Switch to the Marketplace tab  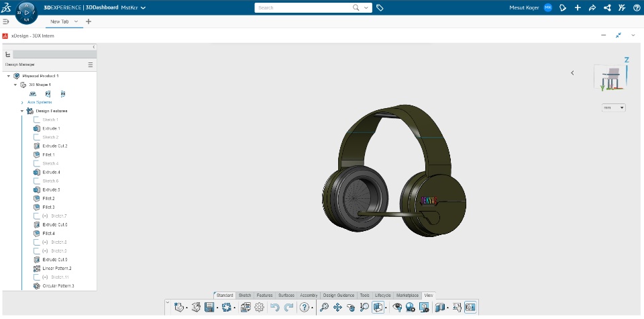click(x=407, y=295)
